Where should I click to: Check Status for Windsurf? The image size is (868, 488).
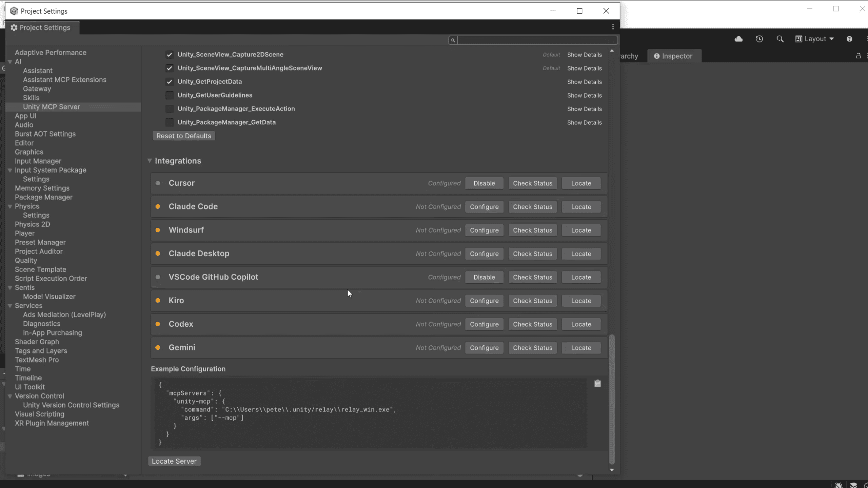(532, 230)
